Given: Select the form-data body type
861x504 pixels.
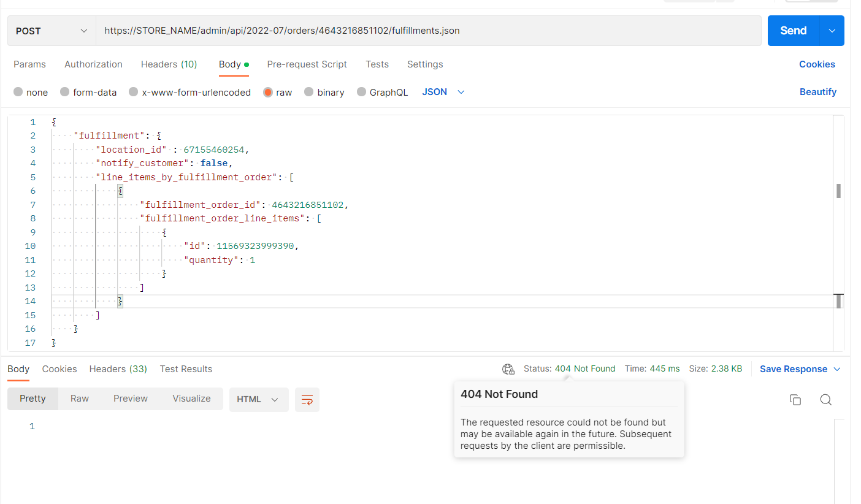Looking at the screenshot, I should coord(88,92).
